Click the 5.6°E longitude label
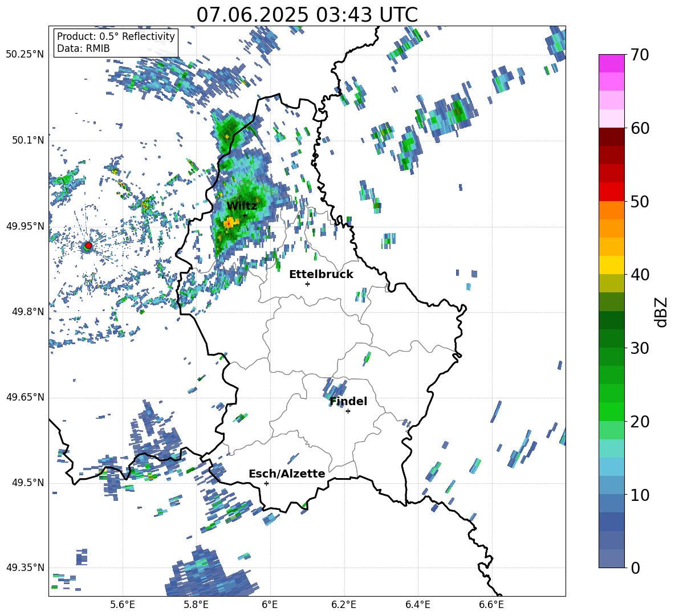Viewport: 675px width, 616px height. (x=123, y=605)
